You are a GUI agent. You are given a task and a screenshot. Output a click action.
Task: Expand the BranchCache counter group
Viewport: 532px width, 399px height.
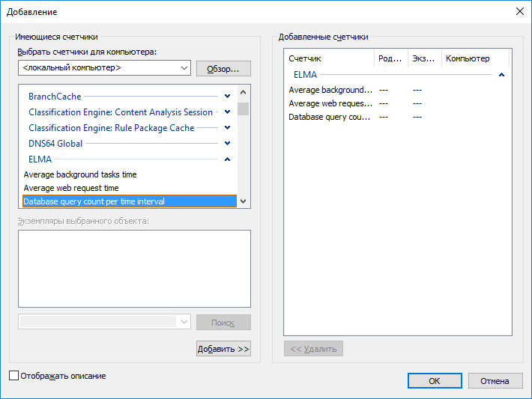(x=227, y=97)
